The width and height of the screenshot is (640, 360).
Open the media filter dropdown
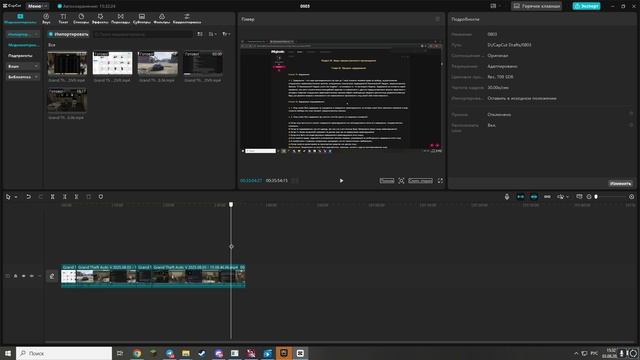(x=226, y=34)
